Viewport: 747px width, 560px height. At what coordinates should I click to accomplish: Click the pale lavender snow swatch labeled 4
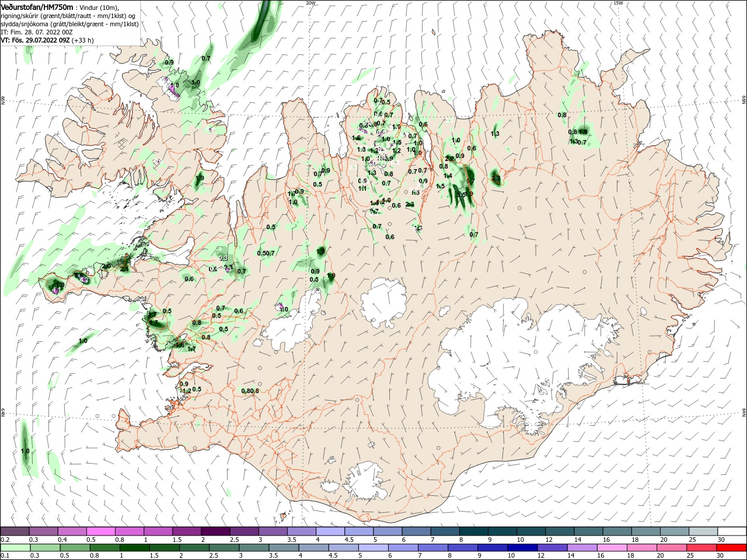[330, 531]
